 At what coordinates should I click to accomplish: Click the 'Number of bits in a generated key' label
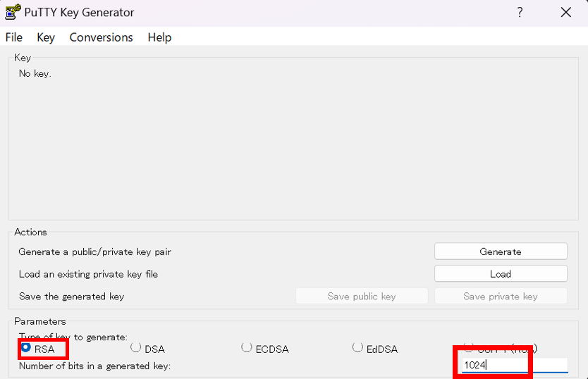(94, 366)
